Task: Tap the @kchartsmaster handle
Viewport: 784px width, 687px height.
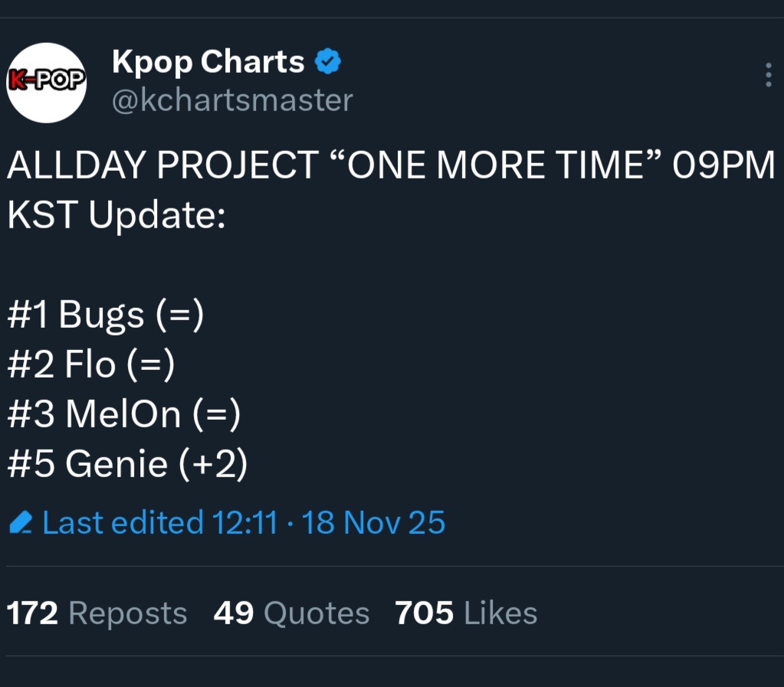Action: (x=232, y=100)
